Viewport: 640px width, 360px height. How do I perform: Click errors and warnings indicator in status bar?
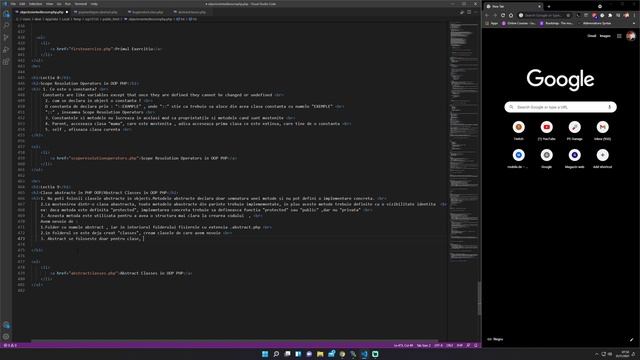tap(10, 346)
